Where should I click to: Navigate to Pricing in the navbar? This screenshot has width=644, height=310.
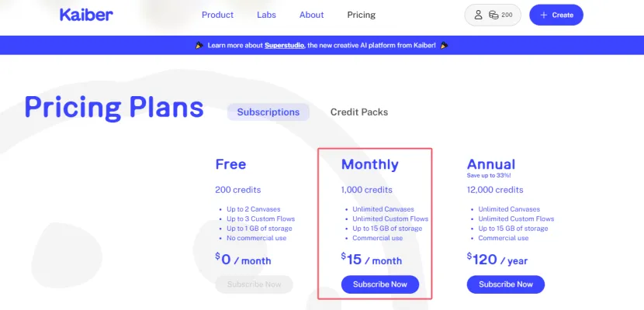pos(361,15)
